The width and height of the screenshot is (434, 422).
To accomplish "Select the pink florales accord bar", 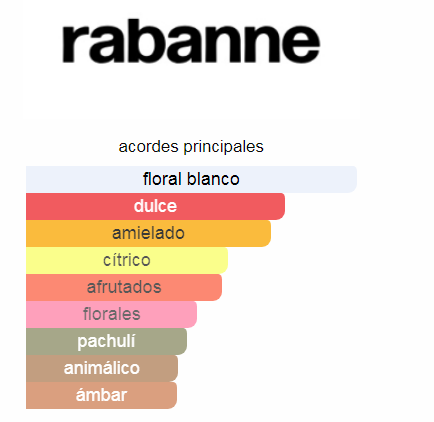I will tap(111, 314).
